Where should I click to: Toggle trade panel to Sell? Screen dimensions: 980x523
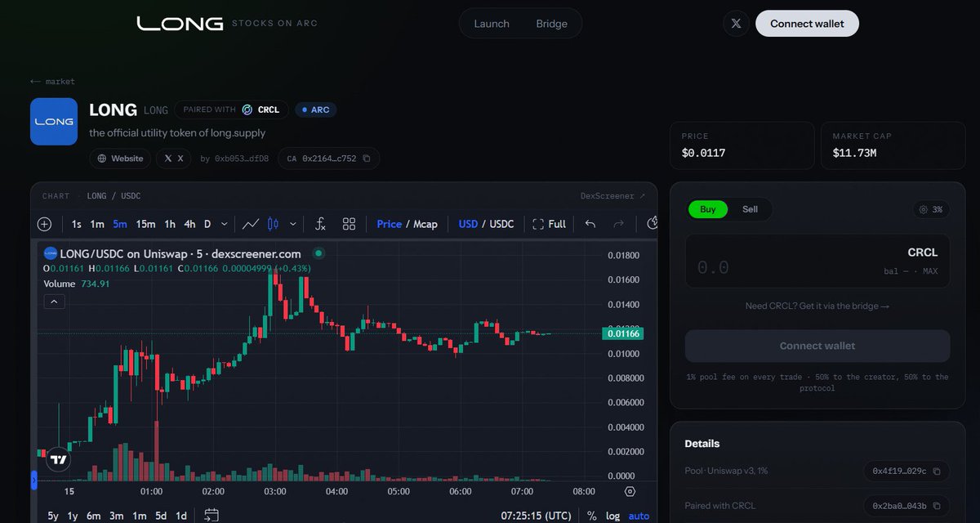pos(750,209)
